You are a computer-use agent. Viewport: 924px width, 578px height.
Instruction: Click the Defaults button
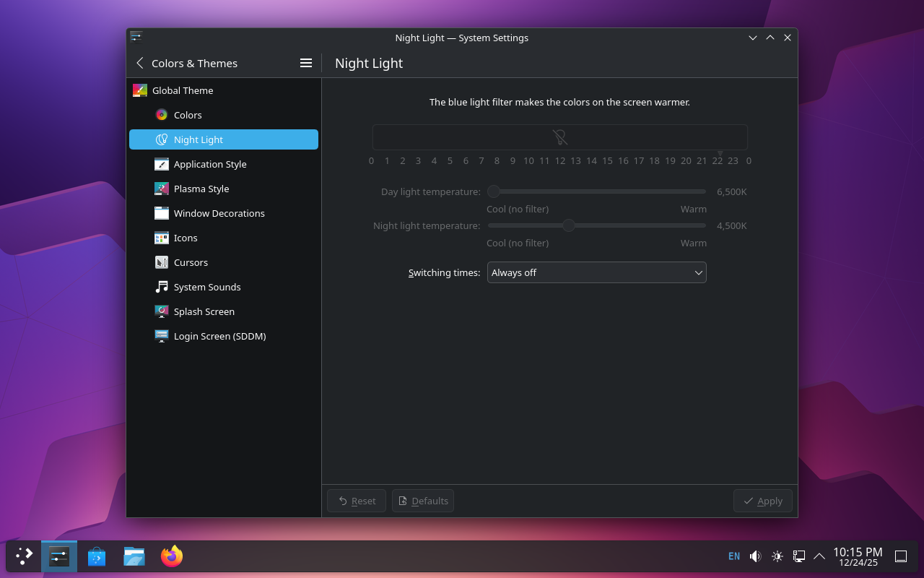pos(423,501)
